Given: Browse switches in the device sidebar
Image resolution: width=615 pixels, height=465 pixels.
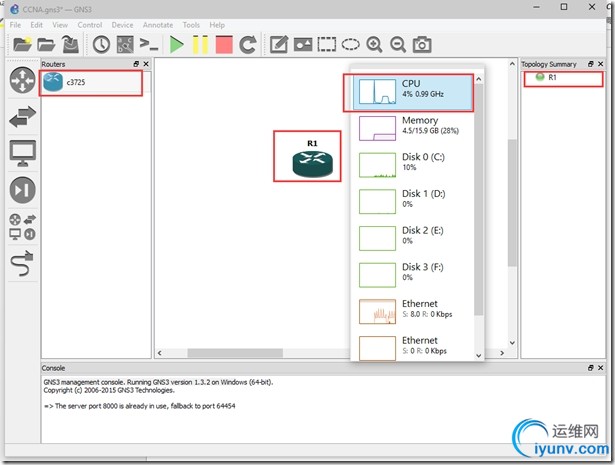Looking at the screenshot, I should (22, 117).
